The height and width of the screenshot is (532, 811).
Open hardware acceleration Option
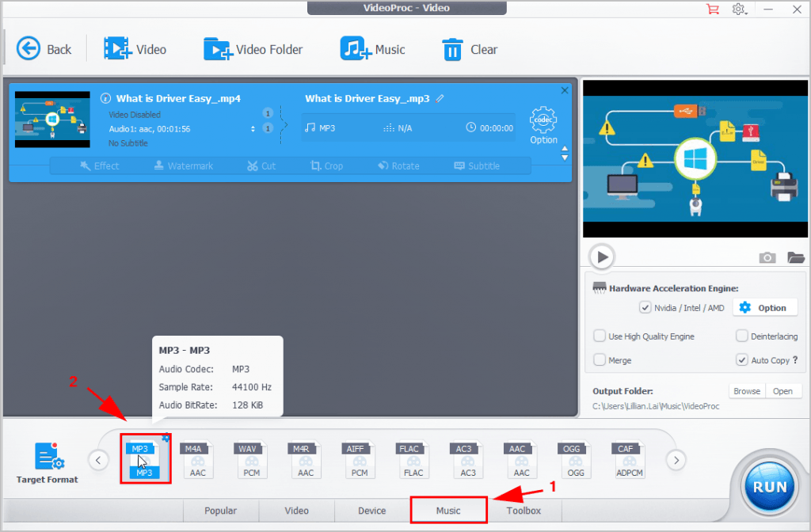764,308
